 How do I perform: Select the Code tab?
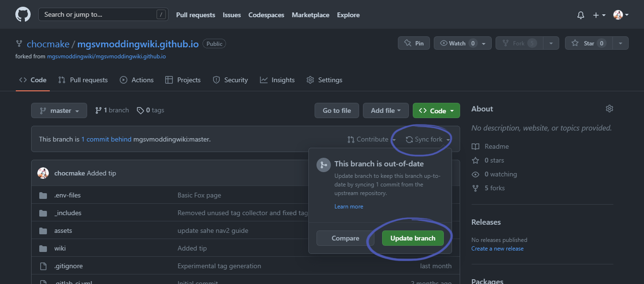point(33,80)
